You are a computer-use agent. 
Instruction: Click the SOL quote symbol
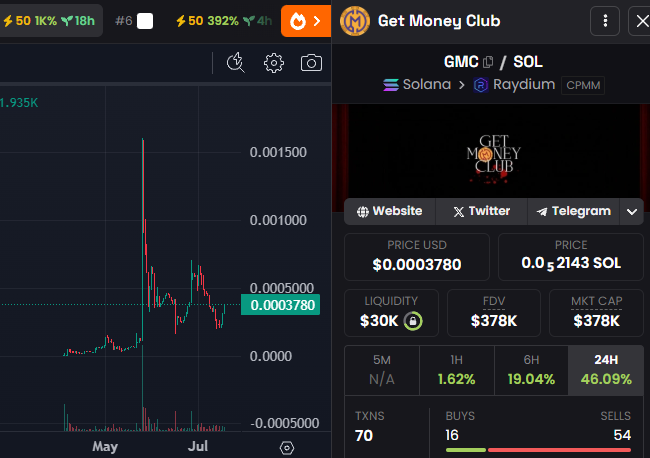[x=528, y=62]
